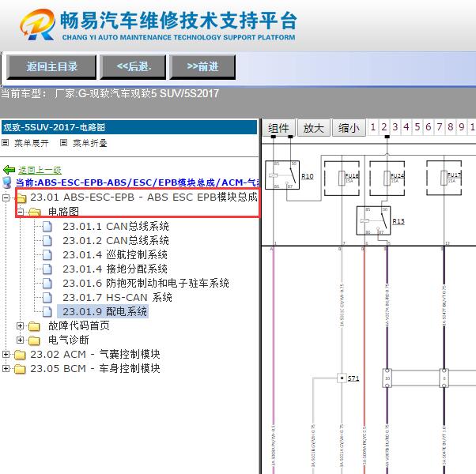Click the 观致-5SUV-2017-电路图 panel header
This screenshot has width=476, height=474.
130,127
